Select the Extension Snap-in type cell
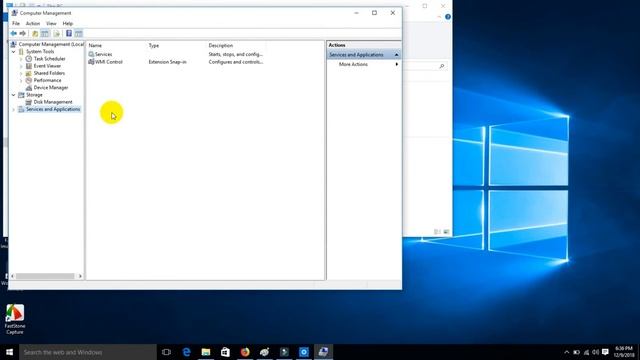Screen dimensions: 640x360 click(x=167, y=62)
